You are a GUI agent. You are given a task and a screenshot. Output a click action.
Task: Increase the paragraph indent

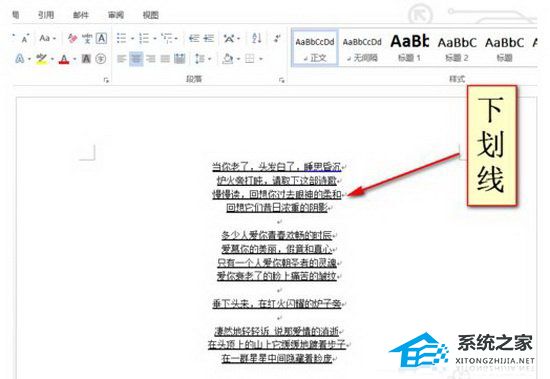[209, 38]
